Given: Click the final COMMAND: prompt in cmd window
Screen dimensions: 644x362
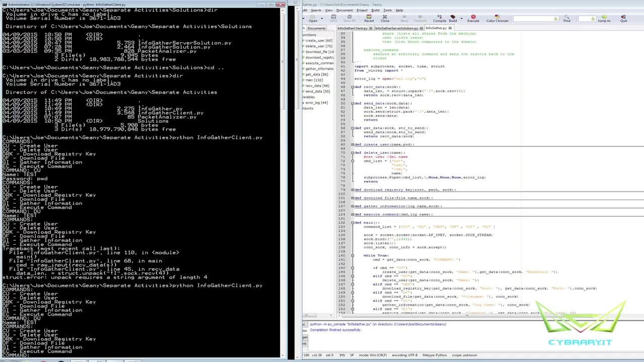Looking at the screenshot, I should pyautogui.click(x=16, y=355).
